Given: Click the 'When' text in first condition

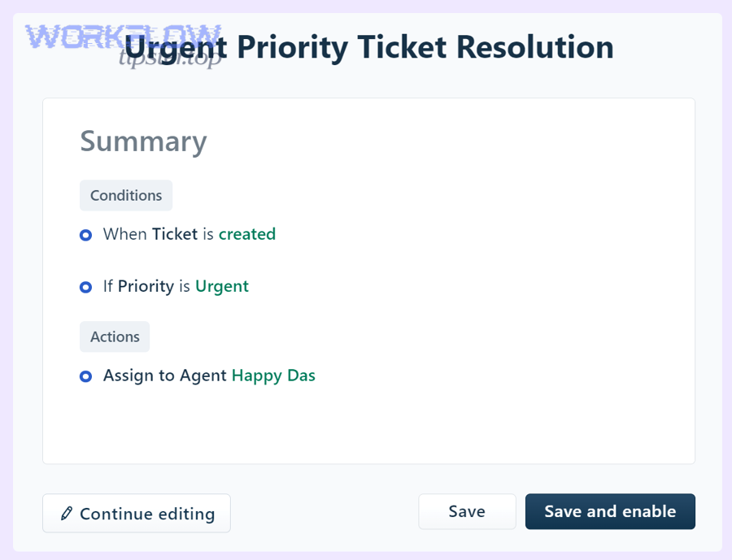Looking at the screenshot, I should (x=124, y=234).
